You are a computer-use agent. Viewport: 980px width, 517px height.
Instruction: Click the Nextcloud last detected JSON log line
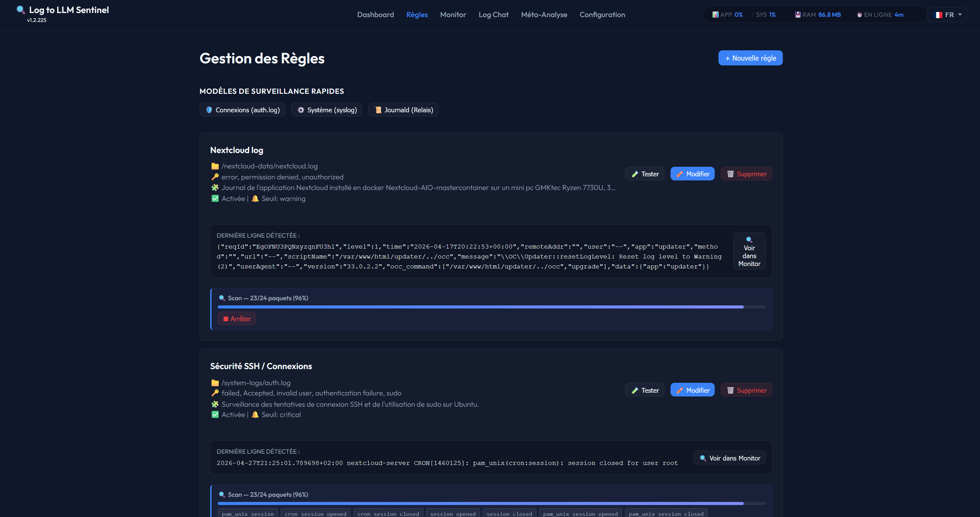469,256
